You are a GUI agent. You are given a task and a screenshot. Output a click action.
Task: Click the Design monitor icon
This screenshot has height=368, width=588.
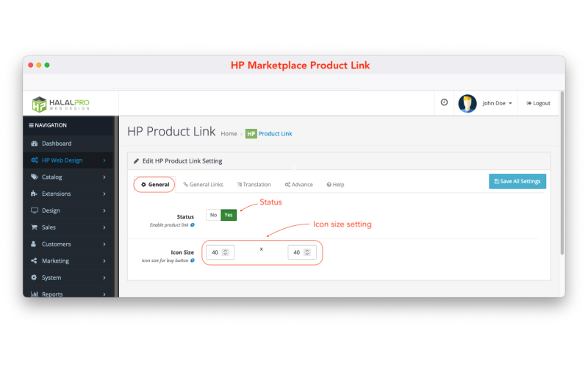click(x=34, y=210)
